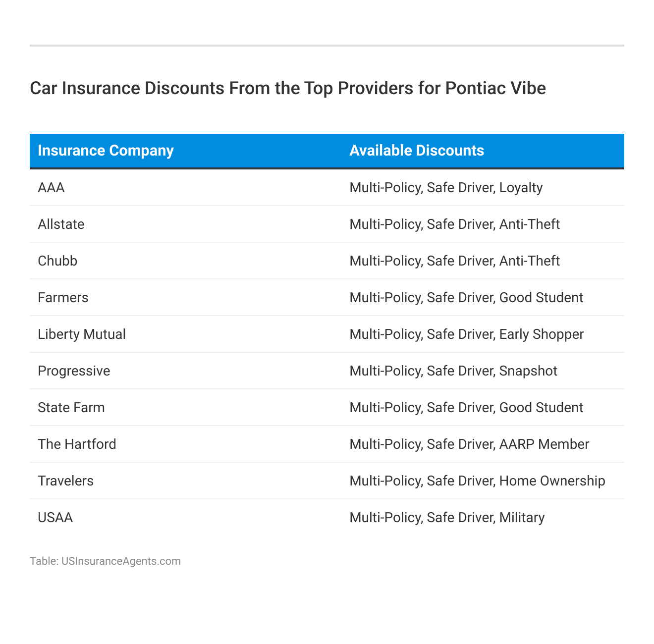Viewport: 654px width, 644px height.
Task: Click the discounts cell ending in Snapshot
Action: pyautogui.click(x=453, y=371)
